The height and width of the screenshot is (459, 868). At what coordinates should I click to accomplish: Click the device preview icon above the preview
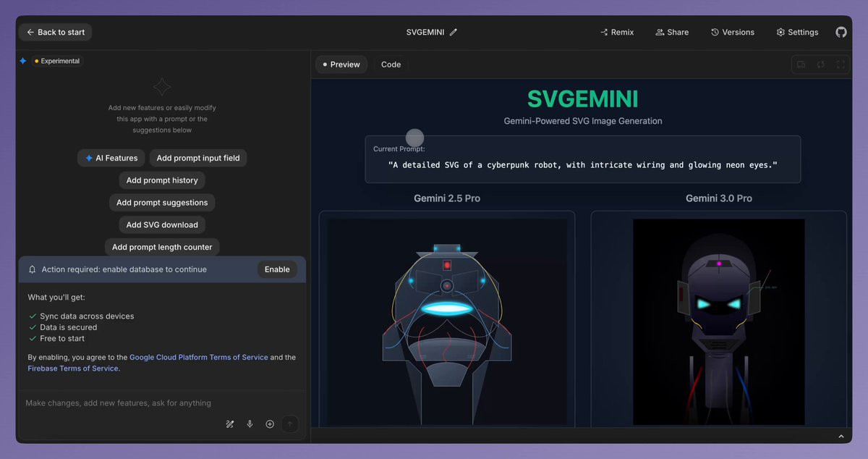(x=801, y=64)
